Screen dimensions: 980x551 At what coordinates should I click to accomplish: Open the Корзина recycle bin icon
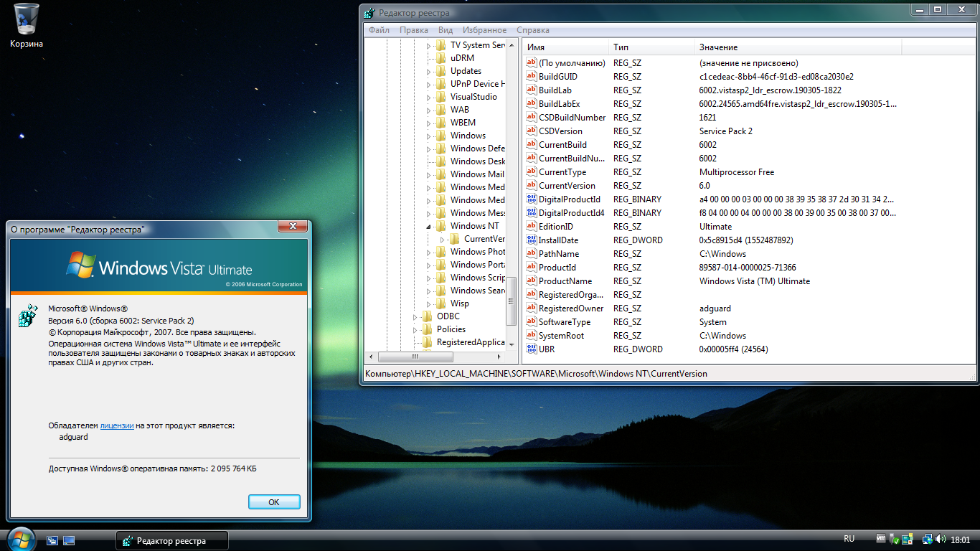27,25
